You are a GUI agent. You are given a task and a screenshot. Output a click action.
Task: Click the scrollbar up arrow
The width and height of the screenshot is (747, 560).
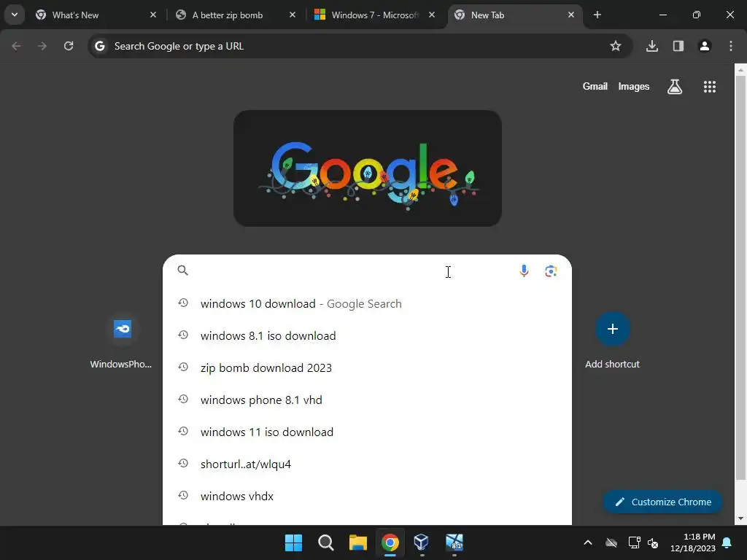coord(741,70)
